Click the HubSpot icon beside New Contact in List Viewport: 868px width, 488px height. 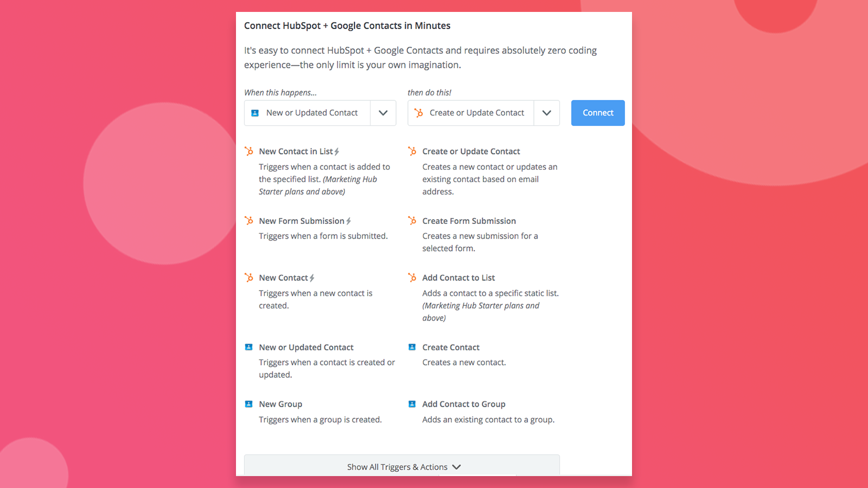click(x=249, y=151)
